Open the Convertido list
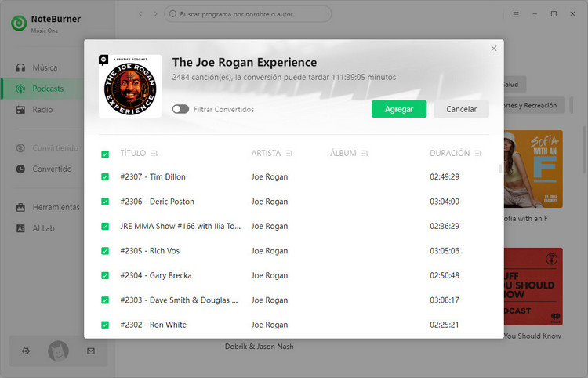Screen dimensions: 588x378 (x=43, y=169)
